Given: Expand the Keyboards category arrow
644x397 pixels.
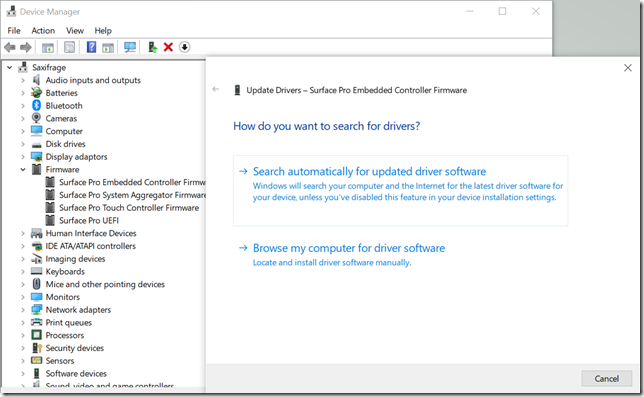Looking at the screenshot, I should (x=23, y=271).
